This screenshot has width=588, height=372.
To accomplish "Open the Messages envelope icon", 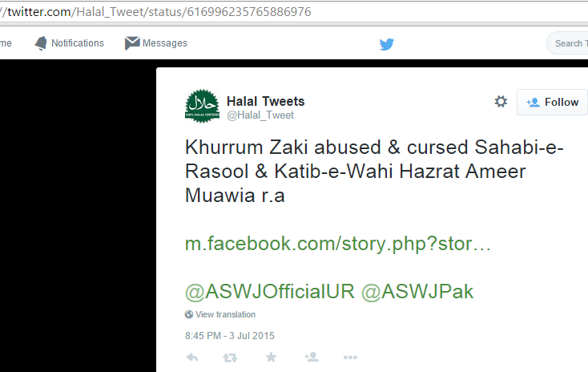I will pyautogui.click(x=132, y=43).
